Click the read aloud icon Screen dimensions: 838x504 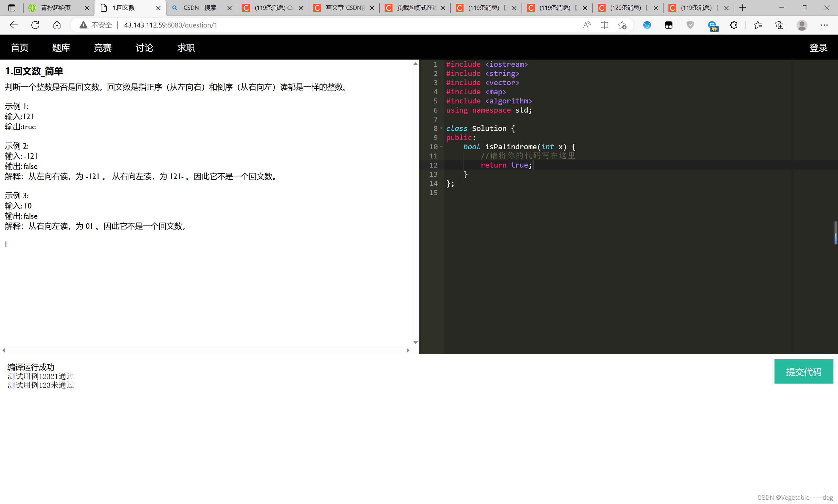(587, 25)
